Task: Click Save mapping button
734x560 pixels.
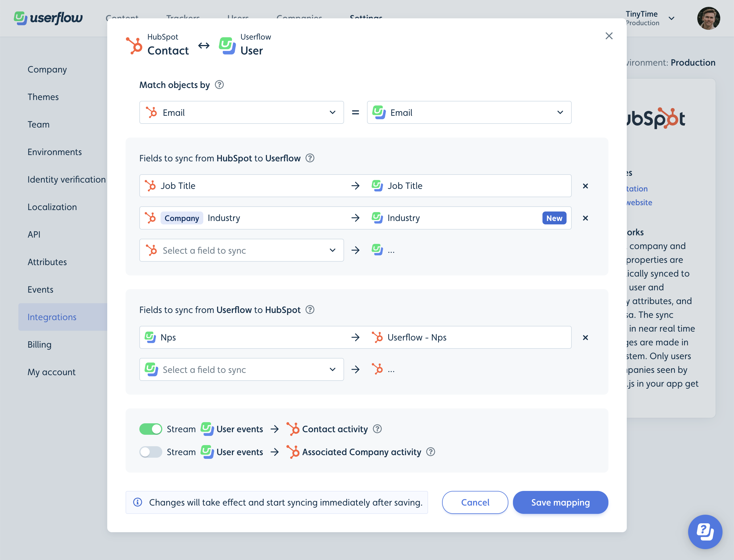Action: pyautogui.click(x=560, y=502)
